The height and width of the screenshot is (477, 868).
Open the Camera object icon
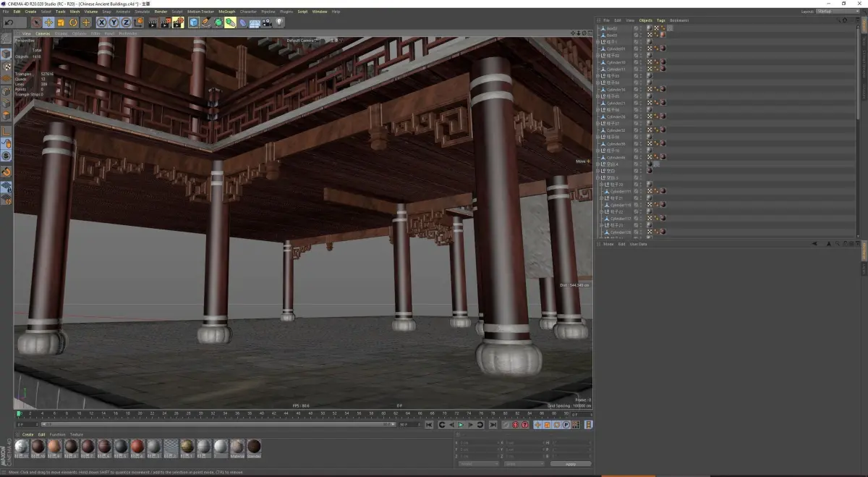(x=268, y=22)
